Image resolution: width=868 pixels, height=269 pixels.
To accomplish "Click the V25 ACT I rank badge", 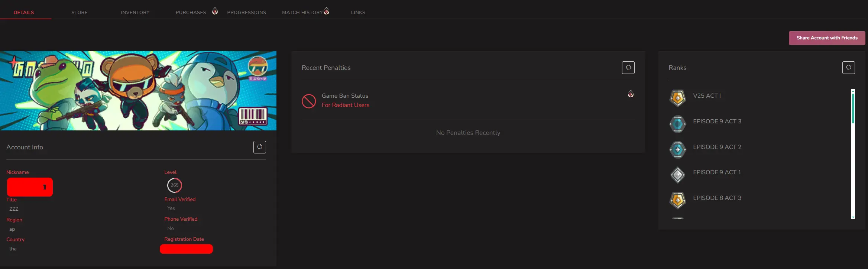I will coord(677,98).
